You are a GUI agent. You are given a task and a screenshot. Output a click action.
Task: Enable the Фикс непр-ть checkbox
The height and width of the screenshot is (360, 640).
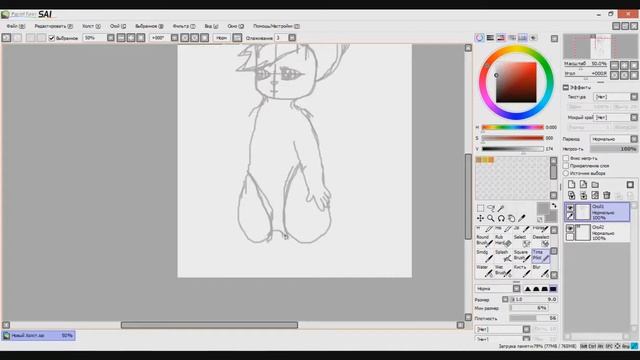pos(566,158)
